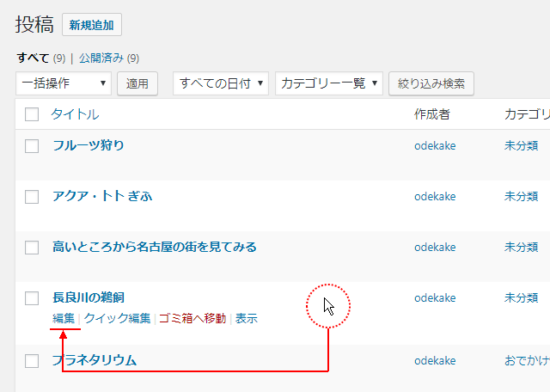Click the 絞り込み検索 filter button
The height and width of the screenshot is (392, 550).
[x=431, y=83]
